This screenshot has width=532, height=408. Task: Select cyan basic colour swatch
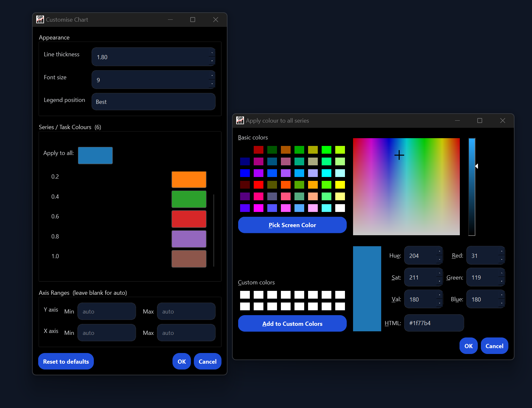327,173
